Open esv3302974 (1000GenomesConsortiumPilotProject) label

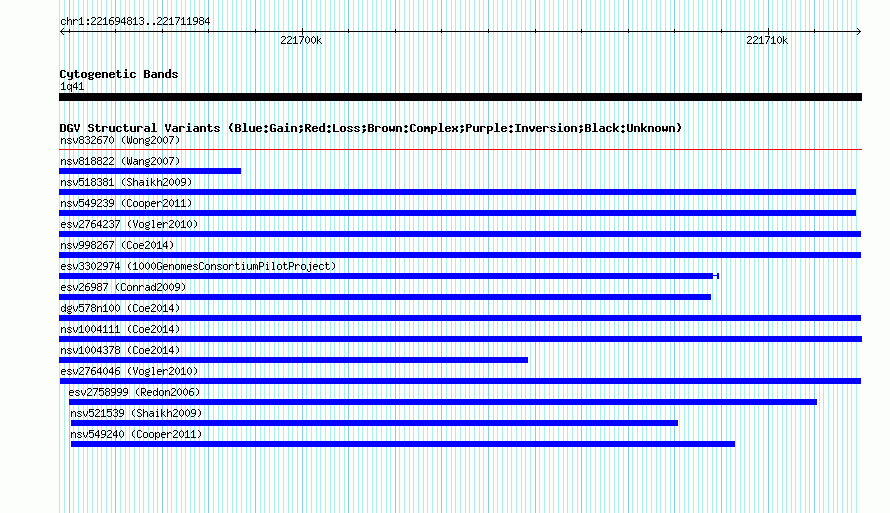(x=198, y=266)
